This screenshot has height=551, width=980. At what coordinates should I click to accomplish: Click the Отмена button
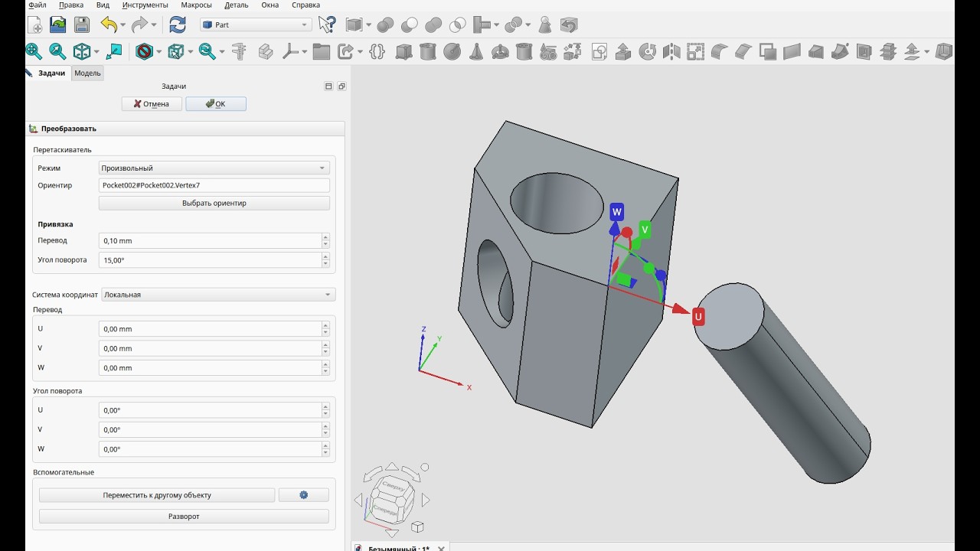coord(152,104)
